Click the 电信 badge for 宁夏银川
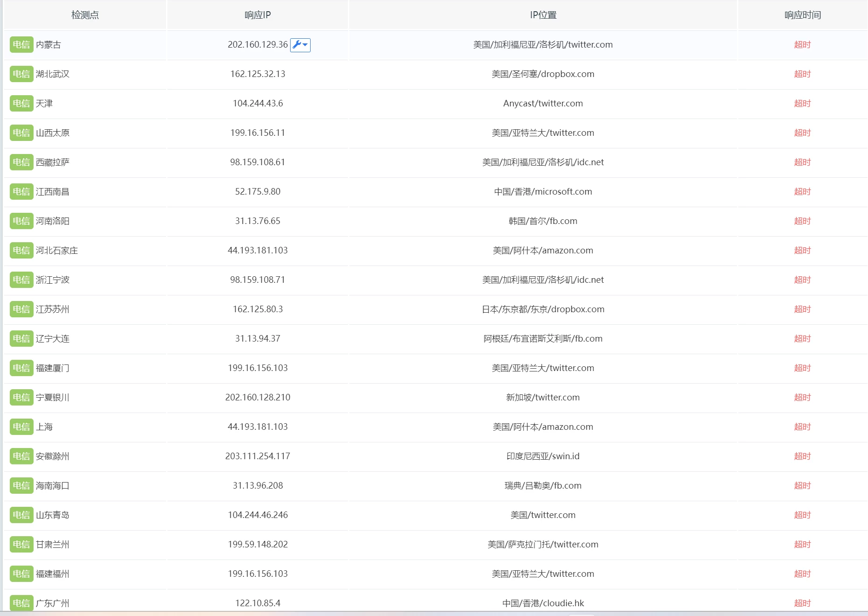 click(21, 398)
